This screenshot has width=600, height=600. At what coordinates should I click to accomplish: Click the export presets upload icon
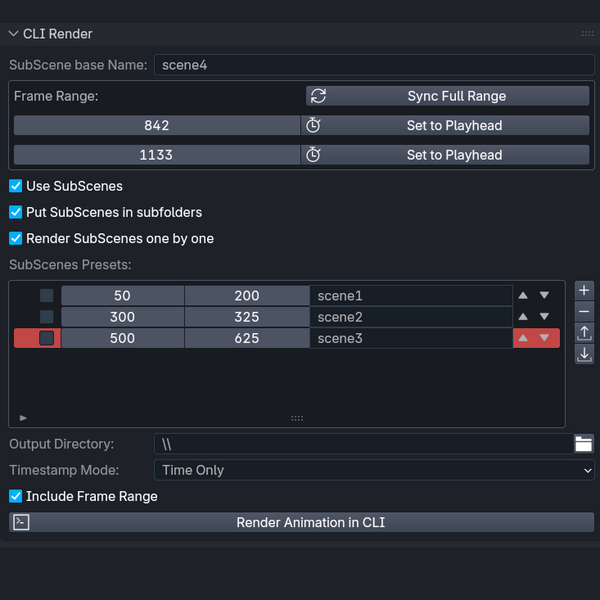pyautogui.click(x=584, y=333)
